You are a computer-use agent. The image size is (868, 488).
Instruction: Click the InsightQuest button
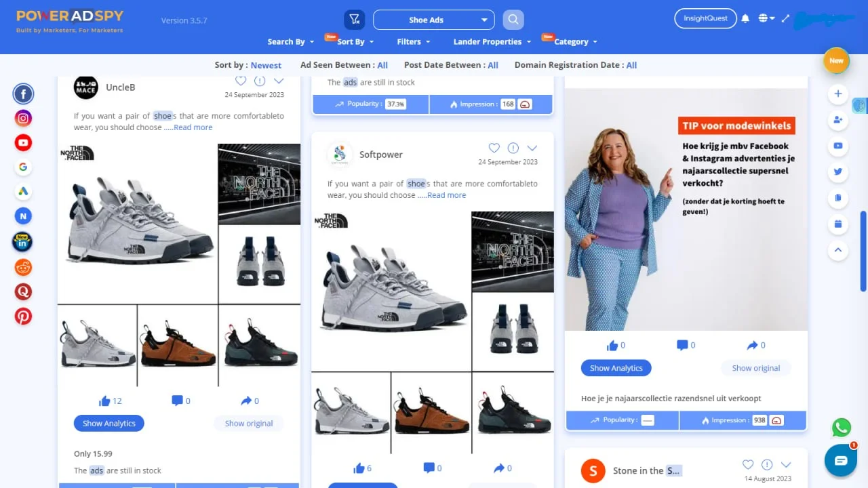(705, 18)
